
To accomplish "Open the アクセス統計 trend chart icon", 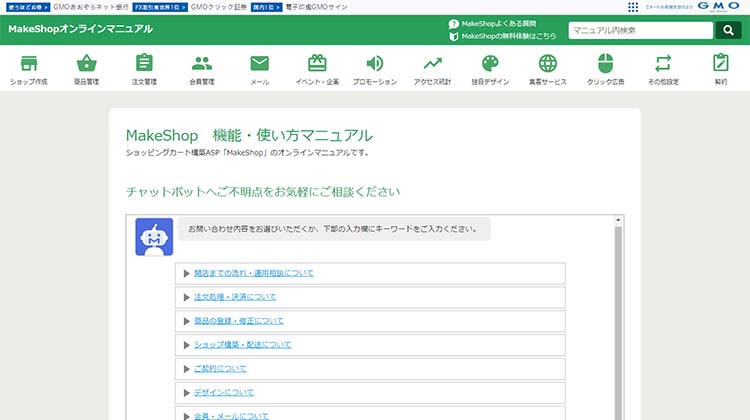I will [432, 63].
